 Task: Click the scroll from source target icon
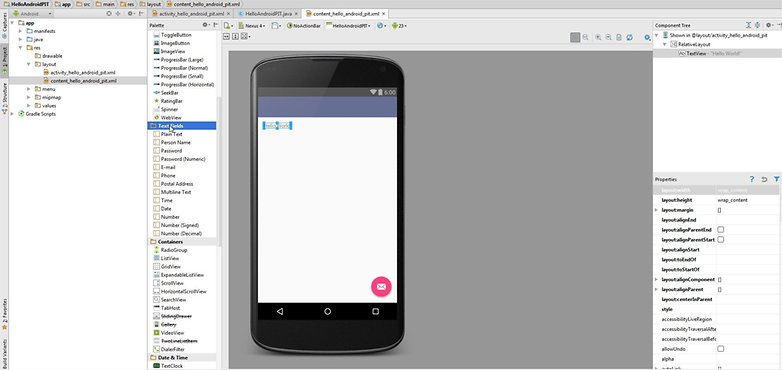(x=109, y=13)
